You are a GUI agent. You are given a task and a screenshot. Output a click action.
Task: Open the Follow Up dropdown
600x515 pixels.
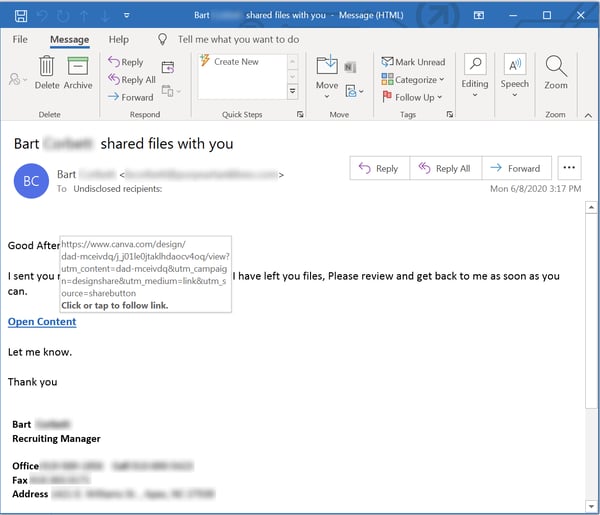click(414, 97)
